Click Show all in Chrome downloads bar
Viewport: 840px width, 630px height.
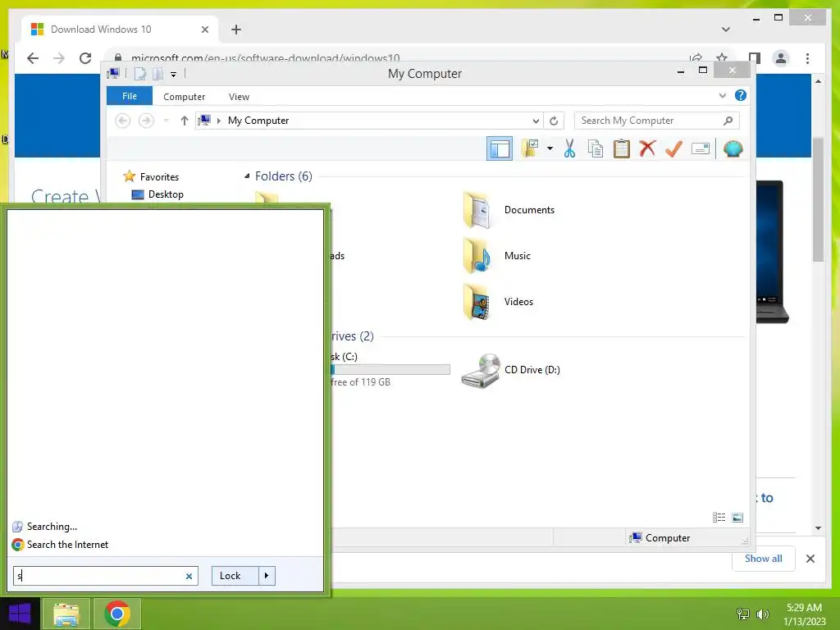click(x=764, y=559)
